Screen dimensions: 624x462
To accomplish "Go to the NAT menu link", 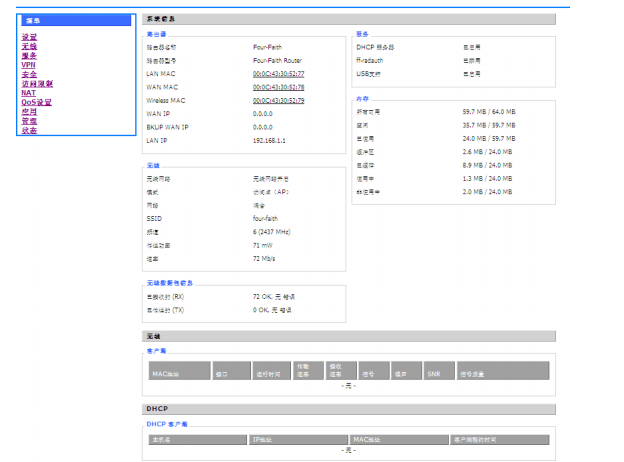I will pos(29,93).
